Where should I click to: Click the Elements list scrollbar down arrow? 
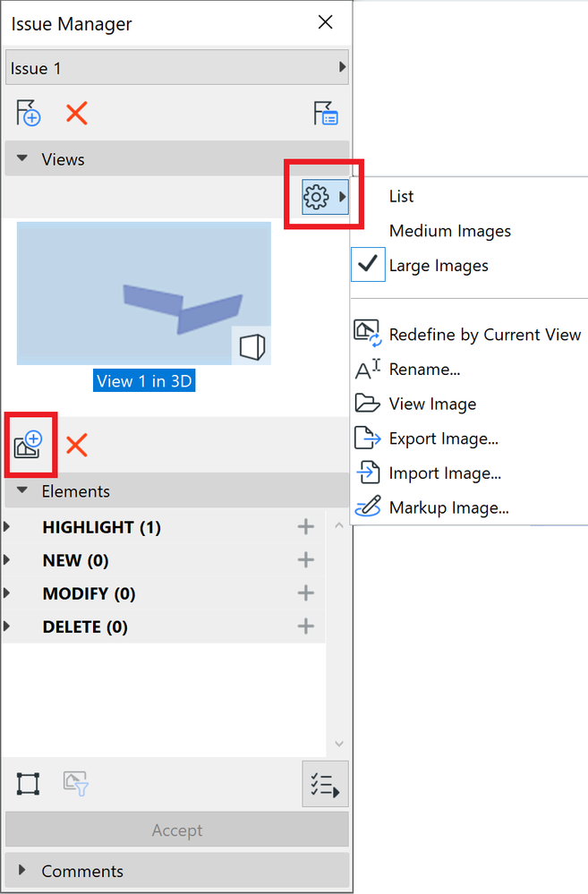tap(338, 744)
